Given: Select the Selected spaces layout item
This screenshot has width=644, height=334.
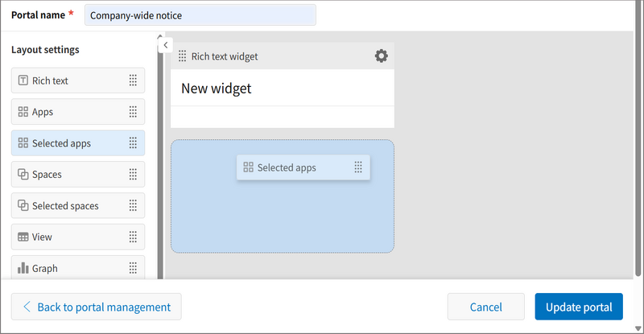Looking at the screenshot, I should click(x=77, y=206).
